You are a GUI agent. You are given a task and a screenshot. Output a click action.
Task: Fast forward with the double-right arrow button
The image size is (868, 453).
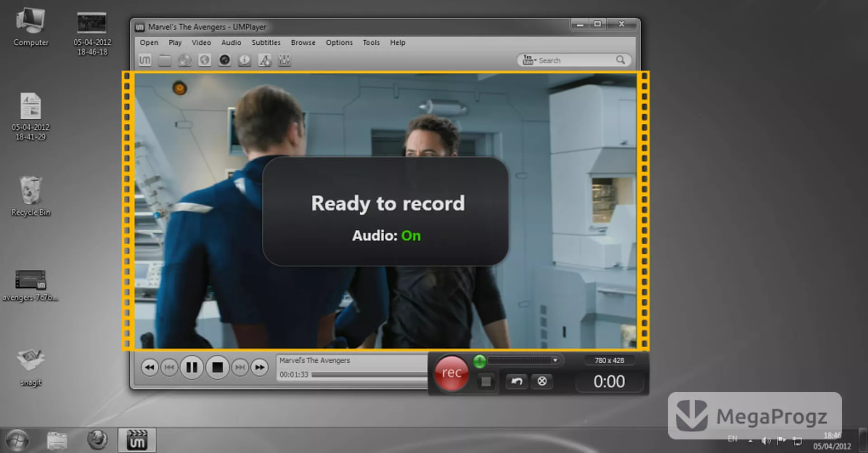(260, 368)
